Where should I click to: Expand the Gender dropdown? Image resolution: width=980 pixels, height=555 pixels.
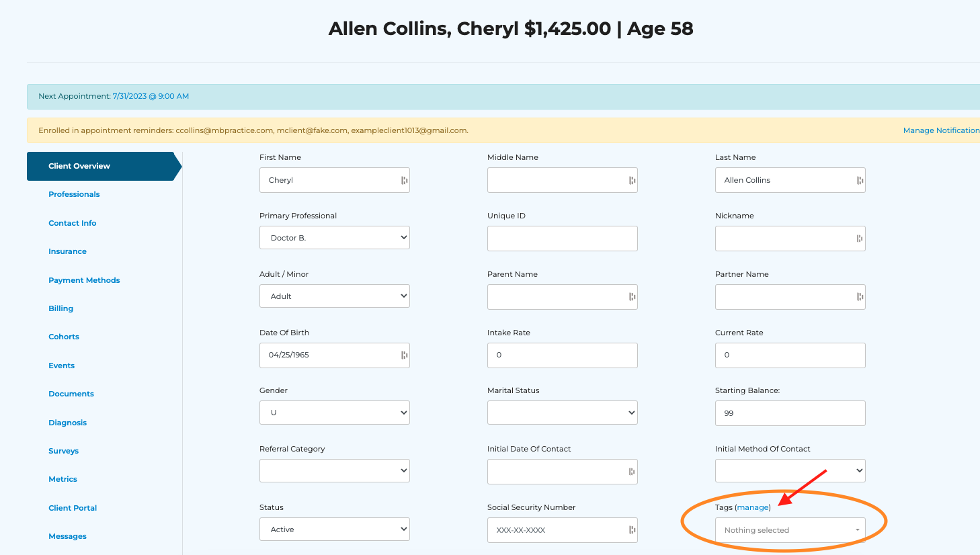[335, 413]
